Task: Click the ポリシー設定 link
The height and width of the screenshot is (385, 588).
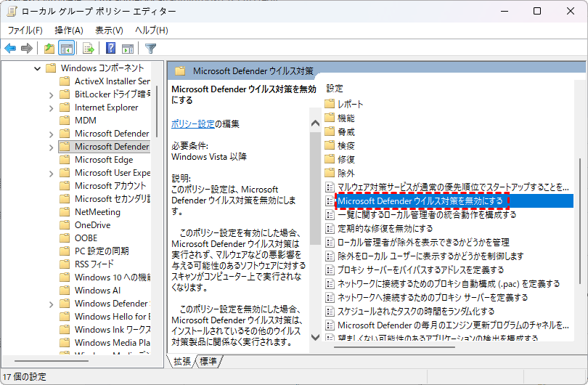Action: 192,123
